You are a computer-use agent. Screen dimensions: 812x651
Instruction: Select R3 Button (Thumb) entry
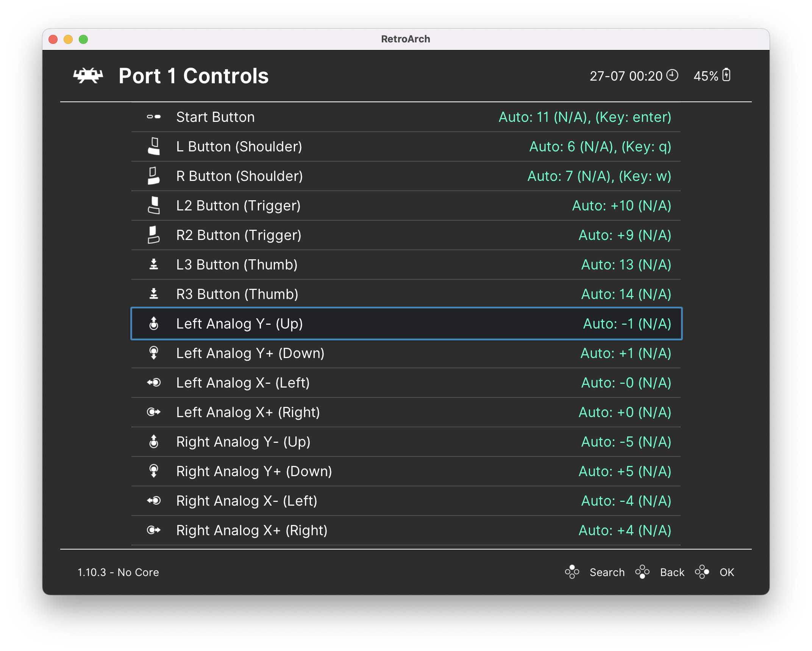(405, 294)
